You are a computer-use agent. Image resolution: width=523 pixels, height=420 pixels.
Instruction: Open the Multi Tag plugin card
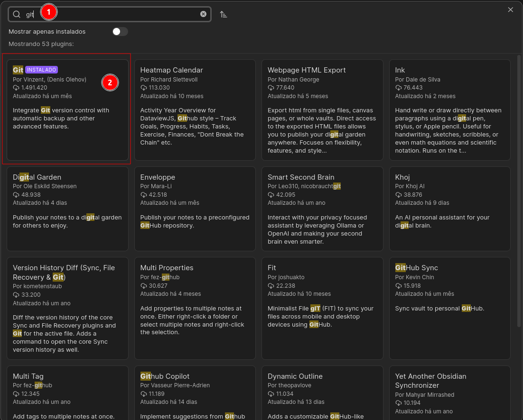pyautogui.click(x=68, y=393)
